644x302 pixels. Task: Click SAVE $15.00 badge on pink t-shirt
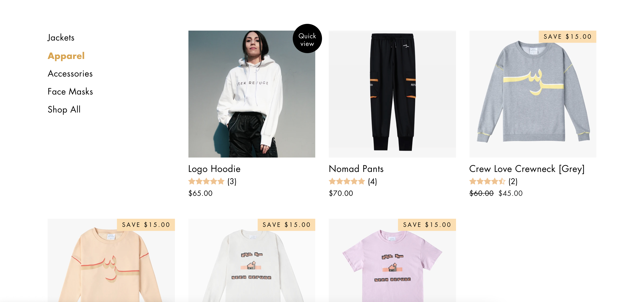[x=427, y=225]
